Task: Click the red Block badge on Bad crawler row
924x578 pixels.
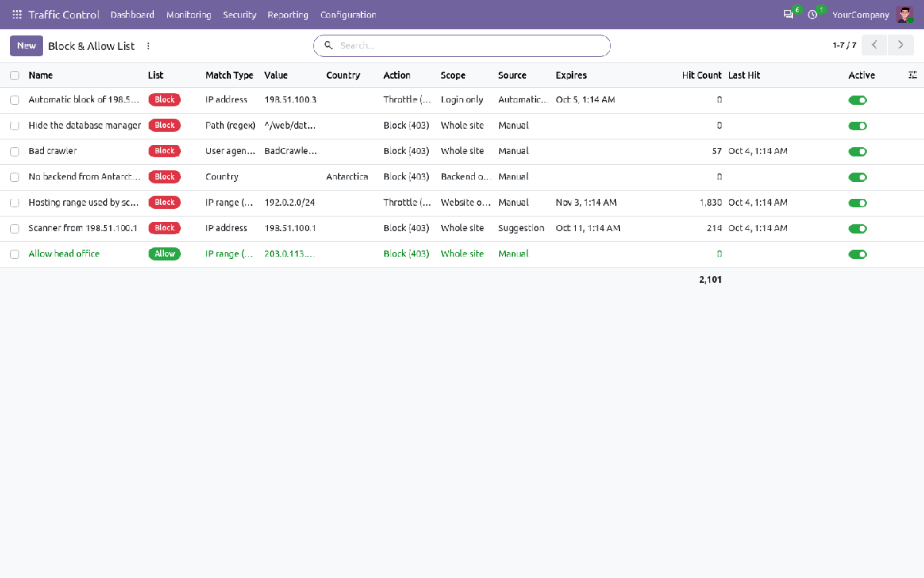Action: click(x=165, y=151)
